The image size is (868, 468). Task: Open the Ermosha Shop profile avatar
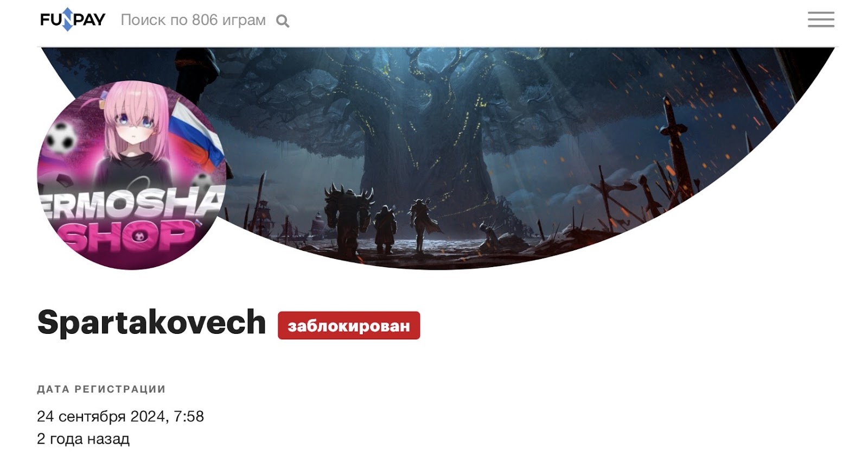coord(131,175)
